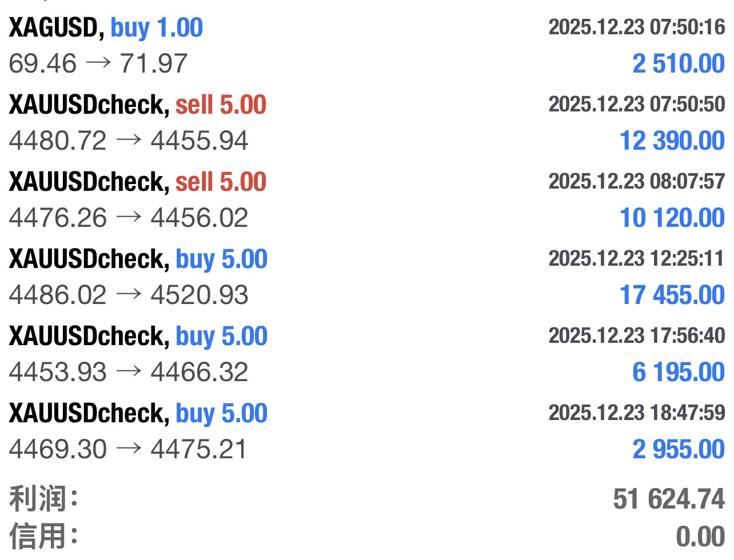
Task: Select the 18:47:59 trade timestamp
Action: pyautogui.click(x=636, y=413)
